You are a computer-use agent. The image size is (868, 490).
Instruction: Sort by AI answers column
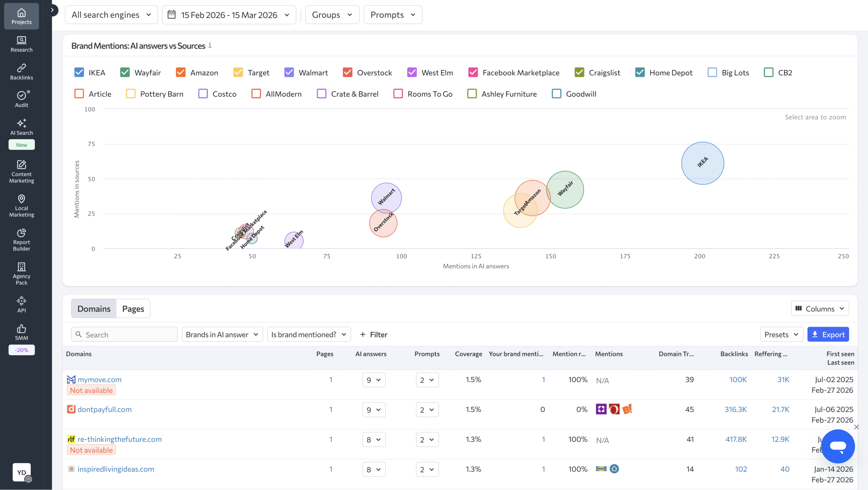pyautogui.click(x=371, y=354)
